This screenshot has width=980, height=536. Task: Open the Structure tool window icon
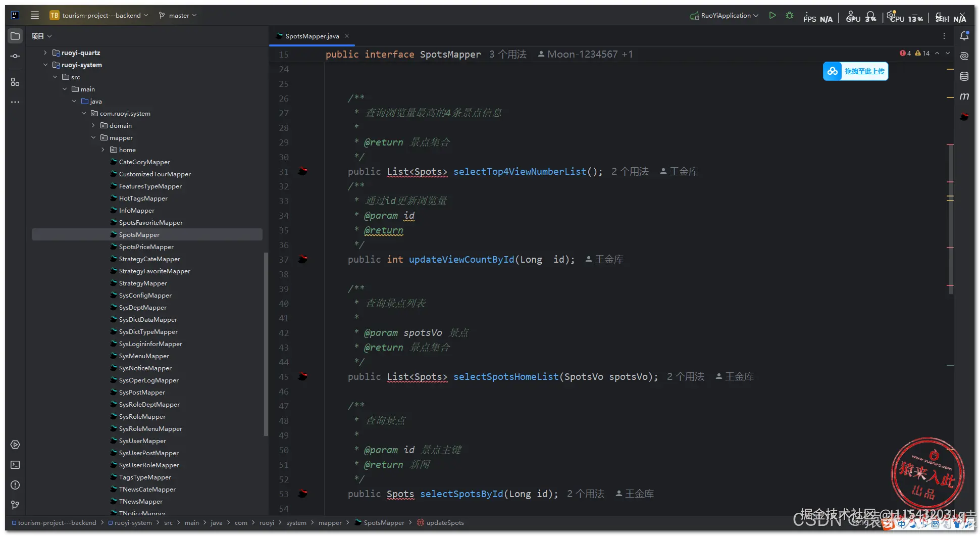[15, 82]
